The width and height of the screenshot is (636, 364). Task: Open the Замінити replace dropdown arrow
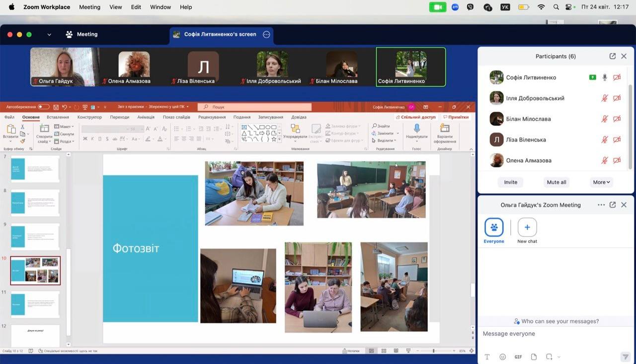397,134
